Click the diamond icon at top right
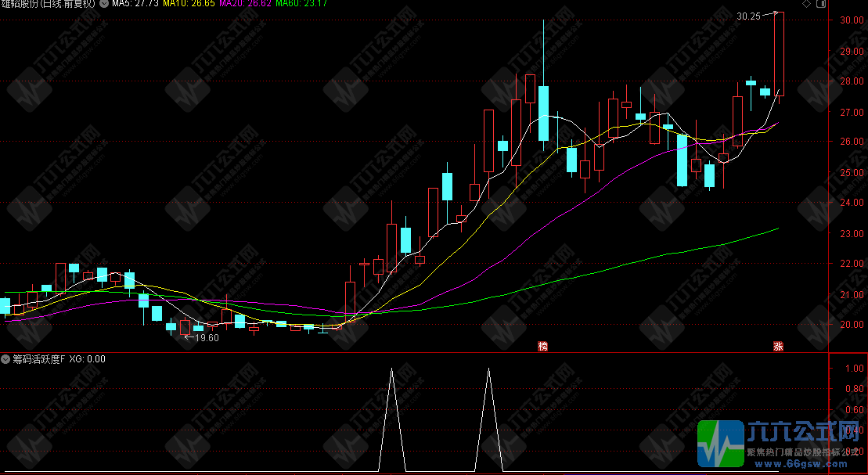Viewport: 868px width, 475px height. (x=806, y=4)
